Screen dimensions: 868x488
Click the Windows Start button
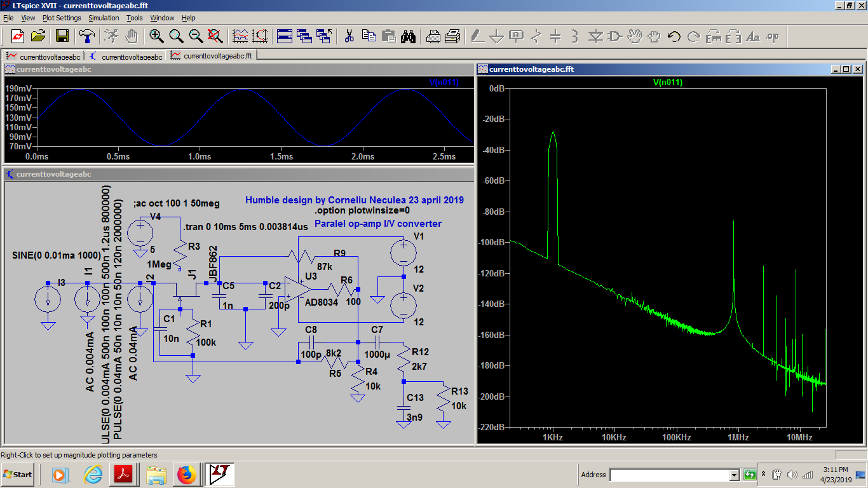(17, 475)
